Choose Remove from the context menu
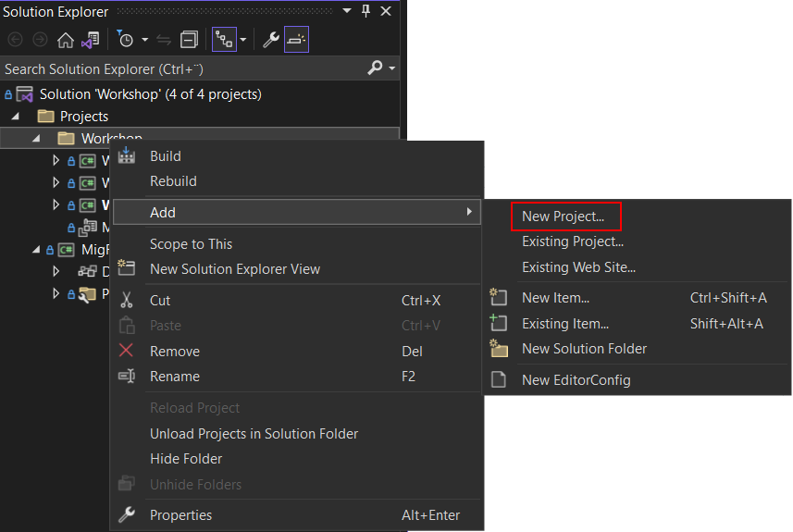 coord(296,352)
